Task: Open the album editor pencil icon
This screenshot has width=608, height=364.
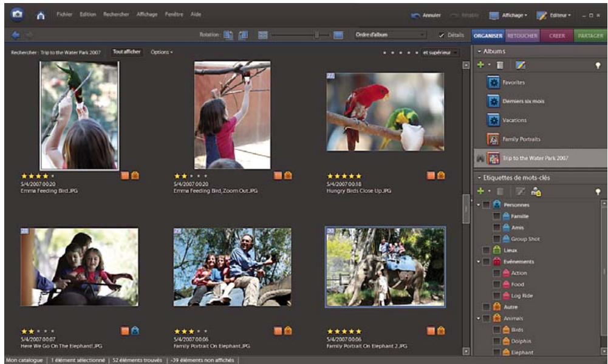Action: tap(520, 64)
